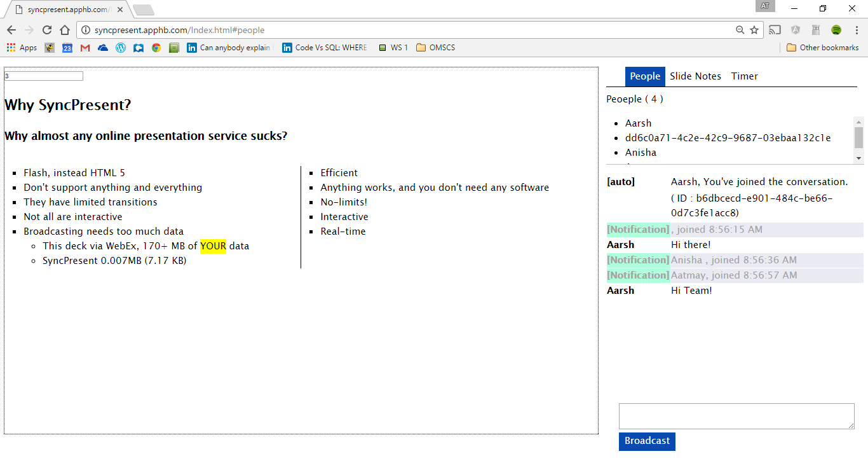Image resolution: width=868 pixels, height=463 pixels.
Task: Go back with the browser back arrow
Action: pyautogui.click(x=11, y=30)
